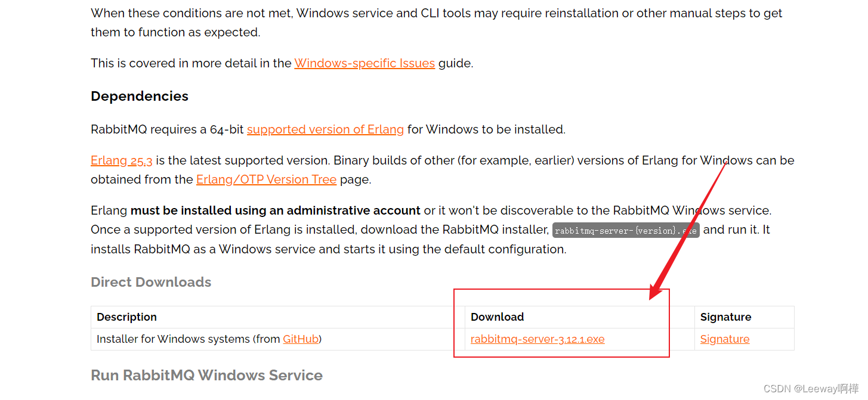
Task: Click the Download column header
Action: click(497, 317)
